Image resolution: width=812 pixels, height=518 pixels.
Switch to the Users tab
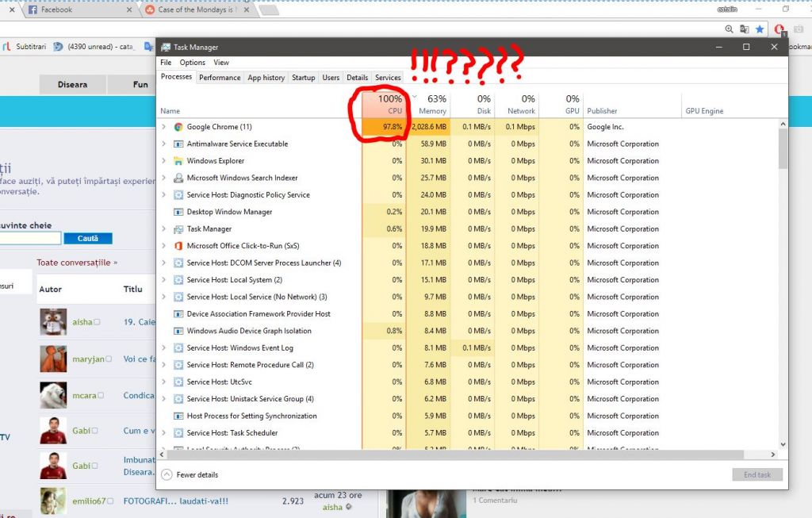[x=331, y=78]
